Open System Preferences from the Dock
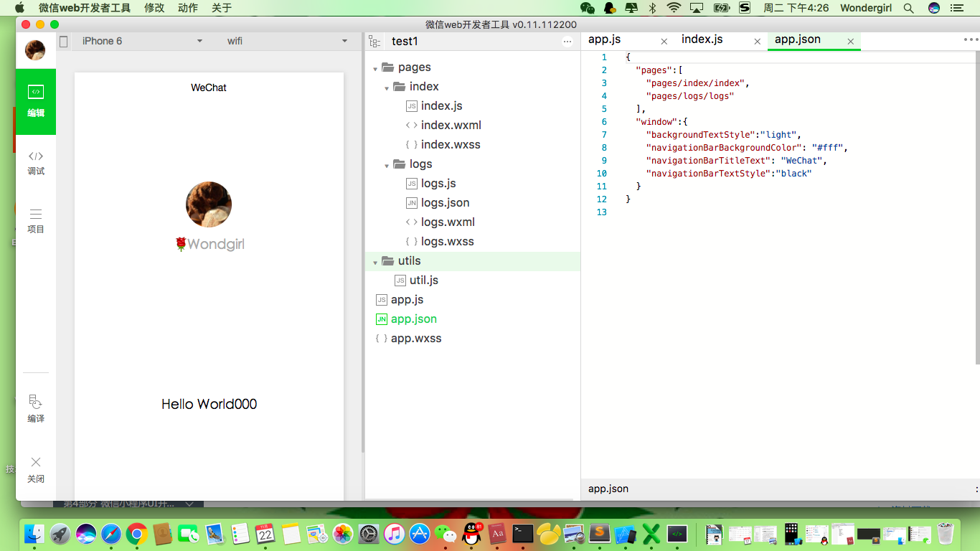Image resolution: width=980 pixels, height=551 pixels. 369,534
